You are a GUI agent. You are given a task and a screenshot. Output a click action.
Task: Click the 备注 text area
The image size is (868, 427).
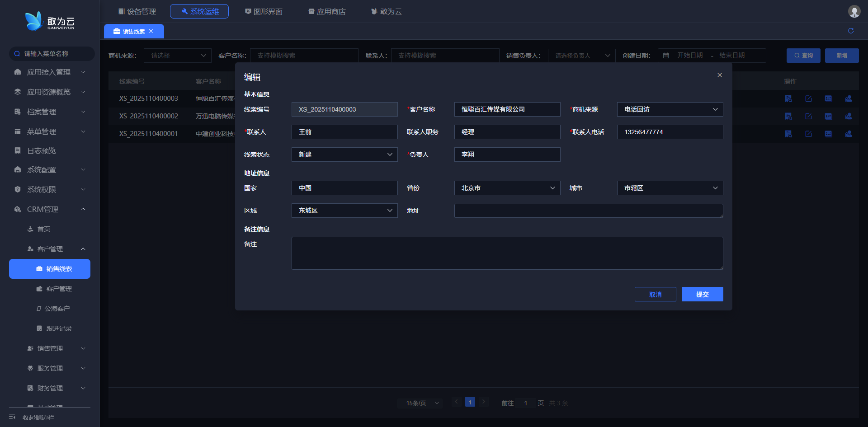pyautogui.click(x=507, y=253)
